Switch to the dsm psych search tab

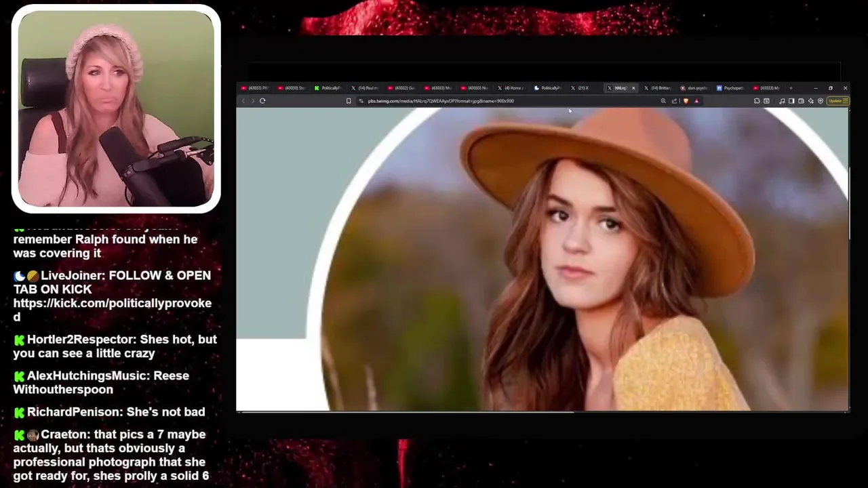pos(694,88)
